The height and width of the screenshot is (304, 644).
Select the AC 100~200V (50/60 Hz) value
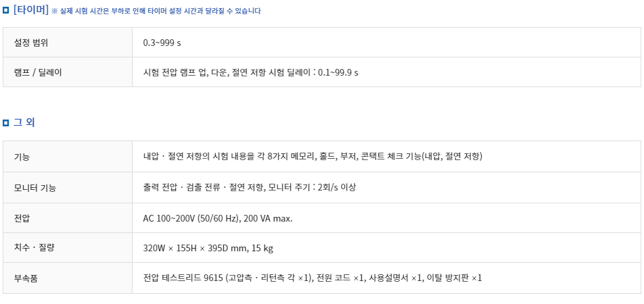[x=191, y=218]
